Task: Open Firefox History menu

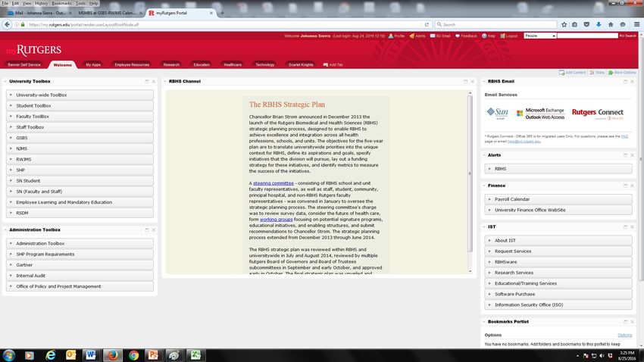Action: 41,3
